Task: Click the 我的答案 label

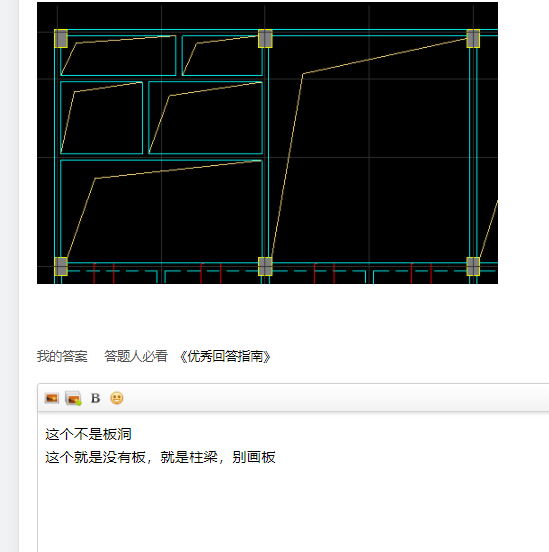Action: coord(62,356)
